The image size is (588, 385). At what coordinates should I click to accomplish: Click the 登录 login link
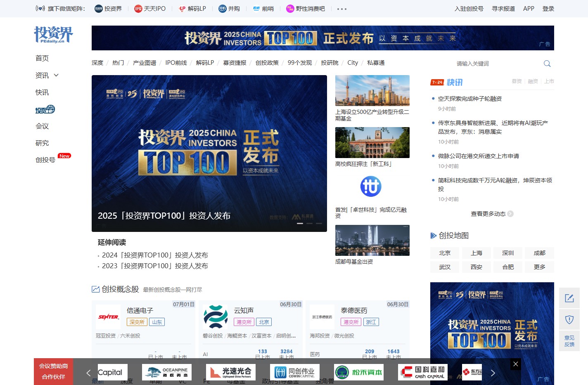pyautogui.click(x=548, y=9)
